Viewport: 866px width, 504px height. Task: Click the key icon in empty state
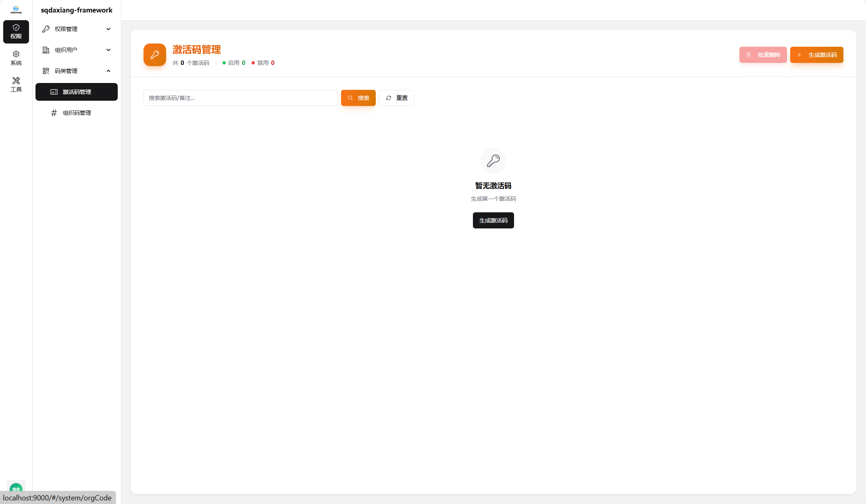point(493,161)
